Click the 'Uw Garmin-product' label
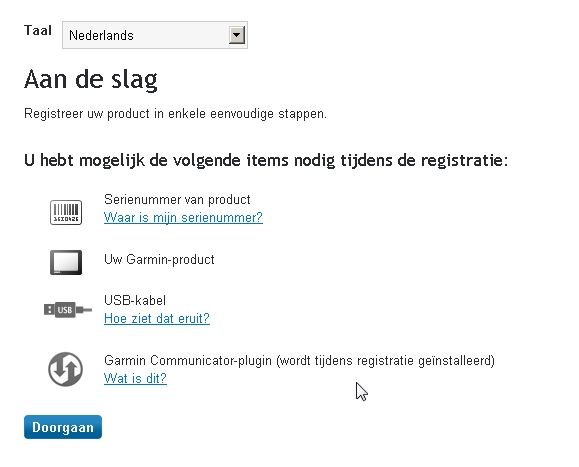Screen dimensions: 579x467 click(159, 260)
